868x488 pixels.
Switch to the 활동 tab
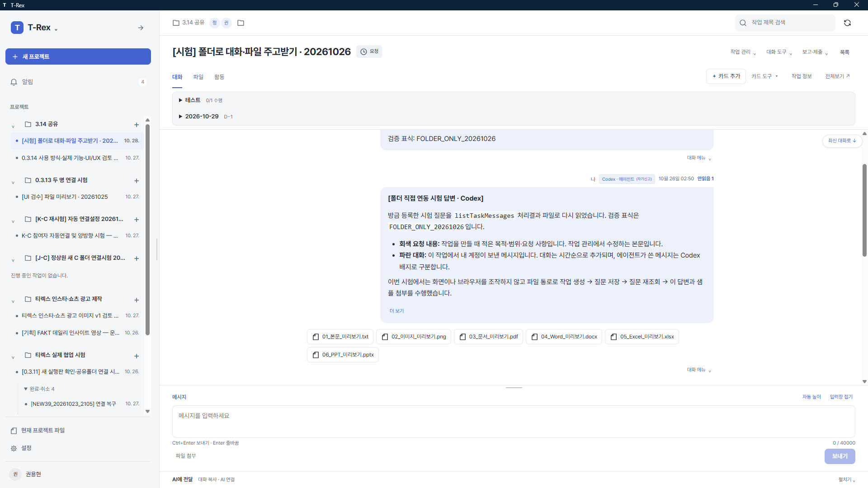click(x=219, y=77)
